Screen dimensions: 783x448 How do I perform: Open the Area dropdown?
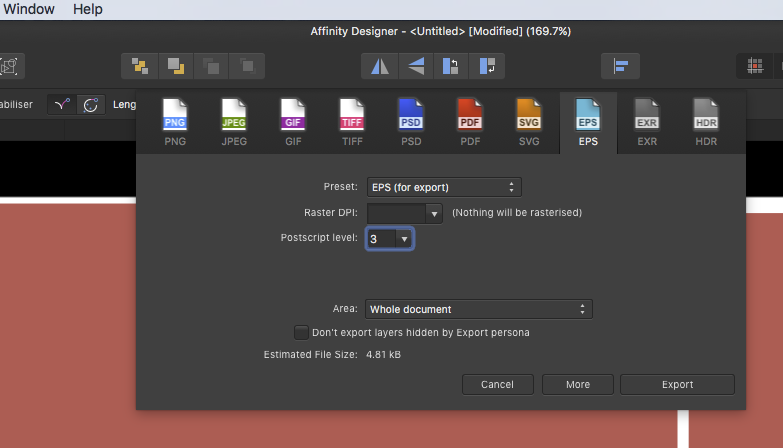(478, 309)
